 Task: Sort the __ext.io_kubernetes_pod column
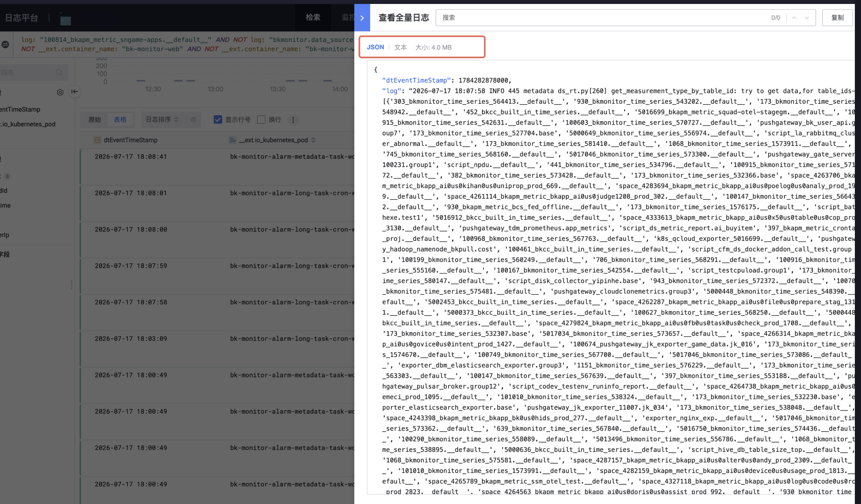point(313,140)
